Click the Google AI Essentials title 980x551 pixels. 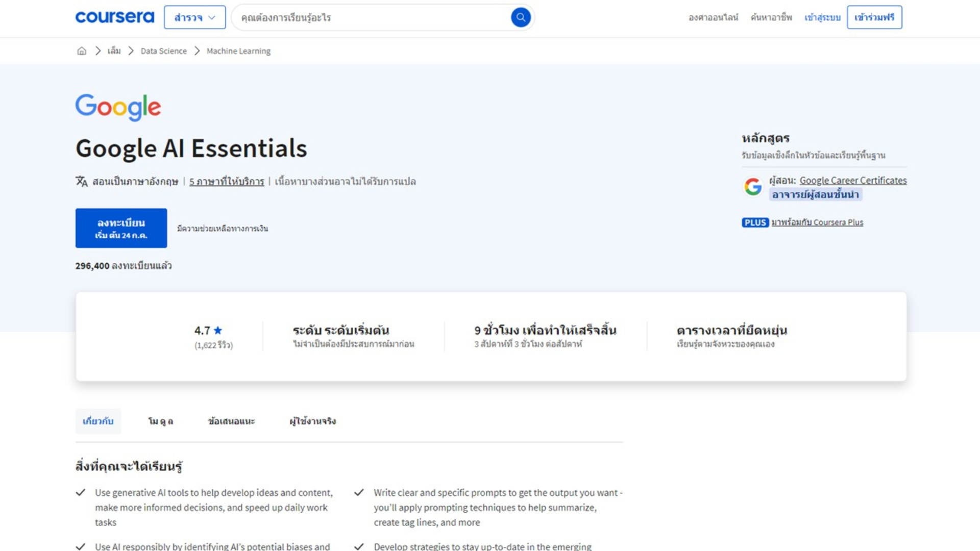[191, 148]
